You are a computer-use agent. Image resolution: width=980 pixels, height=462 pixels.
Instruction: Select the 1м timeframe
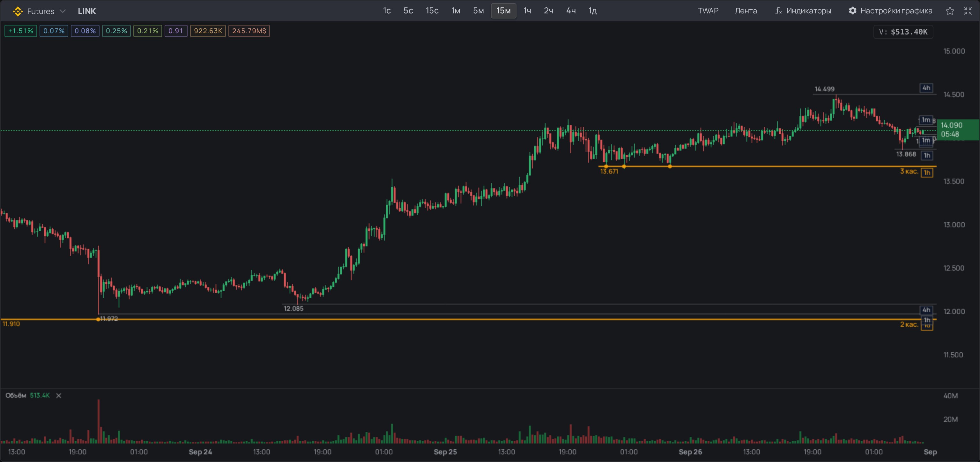pos(456,11)
